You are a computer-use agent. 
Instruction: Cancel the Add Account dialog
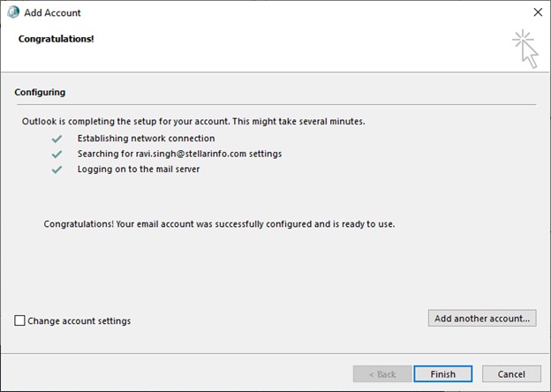[x=511, y=374]
